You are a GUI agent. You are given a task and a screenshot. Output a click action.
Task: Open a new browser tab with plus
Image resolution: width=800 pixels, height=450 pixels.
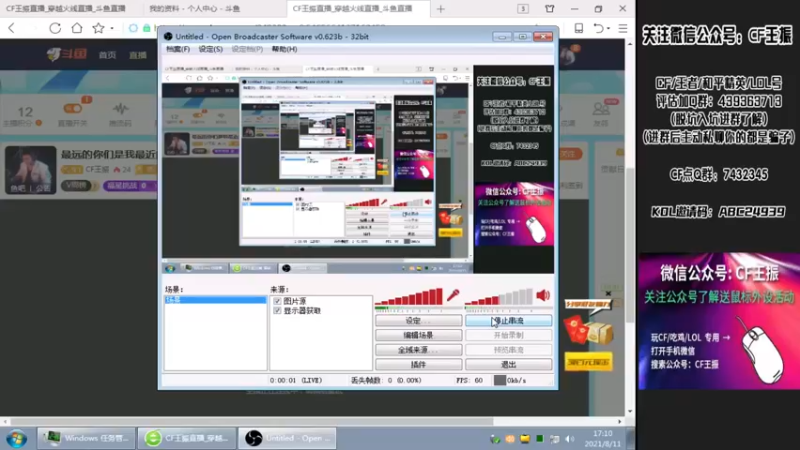[441, 9]
